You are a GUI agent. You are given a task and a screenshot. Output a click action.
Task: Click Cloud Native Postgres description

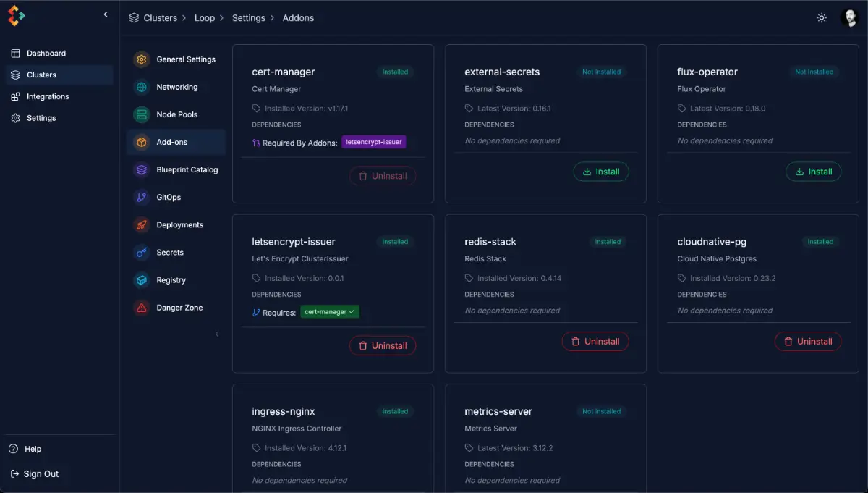pyautogui.click(x=717, y=258)
